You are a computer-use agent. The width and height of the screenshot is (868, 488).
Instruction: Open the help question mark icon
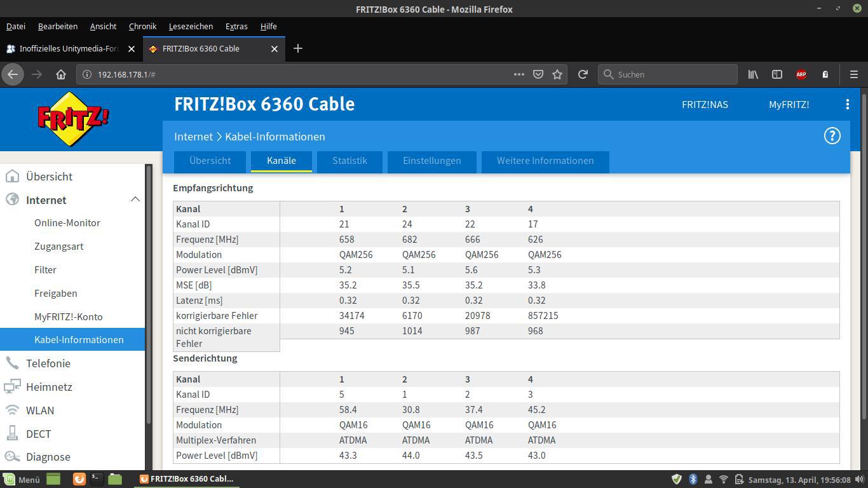point(832,135)
